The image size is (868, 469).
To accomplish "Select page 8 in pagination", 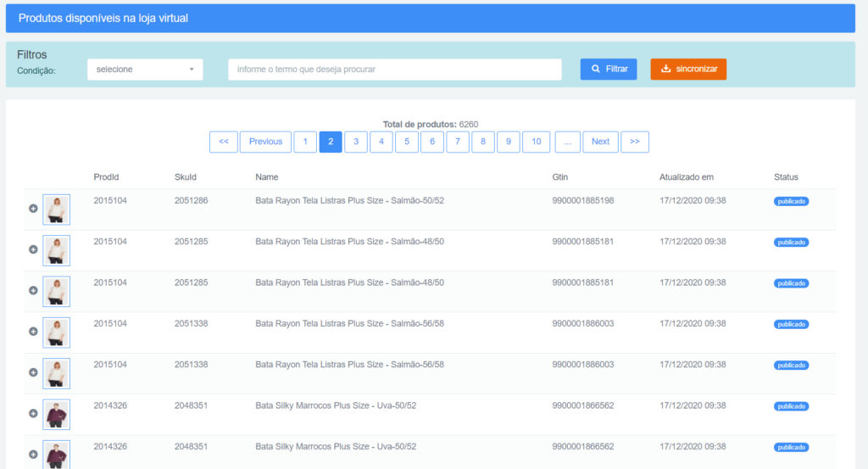I will [x=483, y=142].
